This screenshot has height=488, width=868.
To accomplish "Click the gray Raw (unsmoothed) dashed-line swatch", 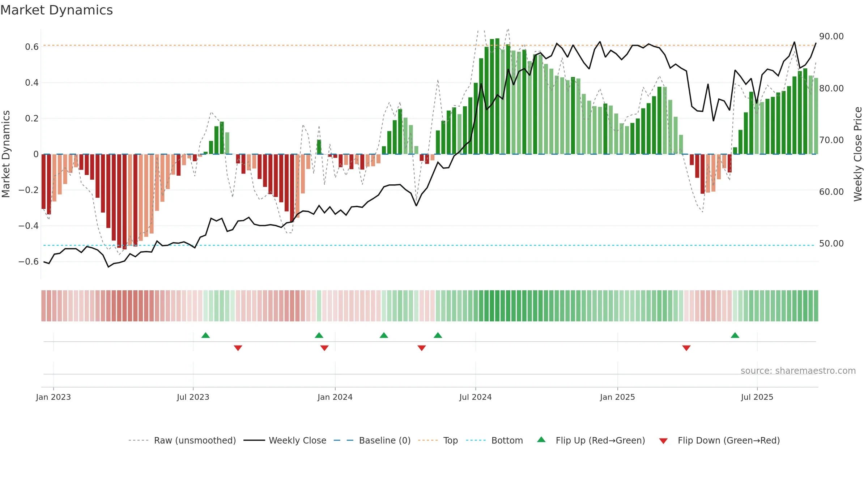I will (x=139, y=440).
